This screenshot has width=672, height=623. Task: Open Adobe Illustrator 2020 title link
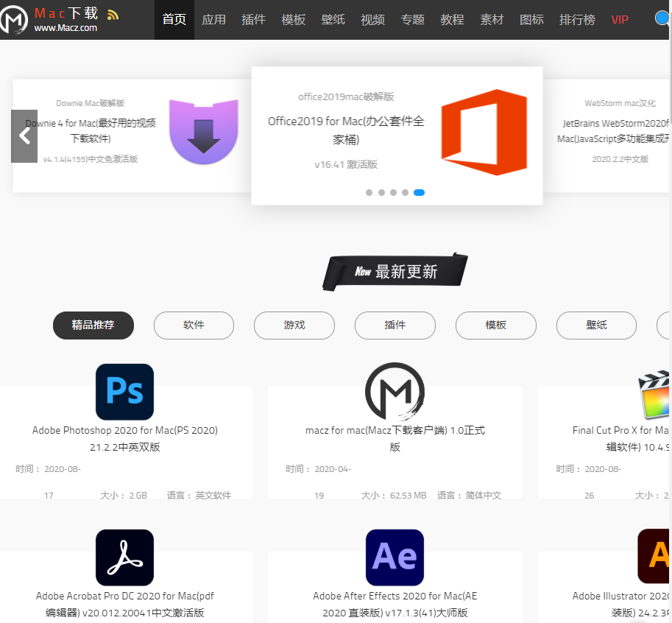click(620, 604)
